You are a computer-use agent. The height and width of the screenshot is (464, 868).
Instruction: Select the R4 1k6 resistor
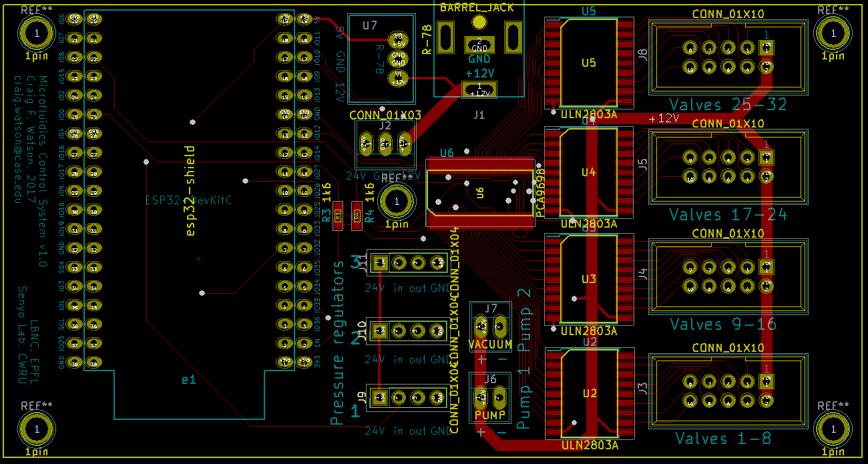[357, 216]
